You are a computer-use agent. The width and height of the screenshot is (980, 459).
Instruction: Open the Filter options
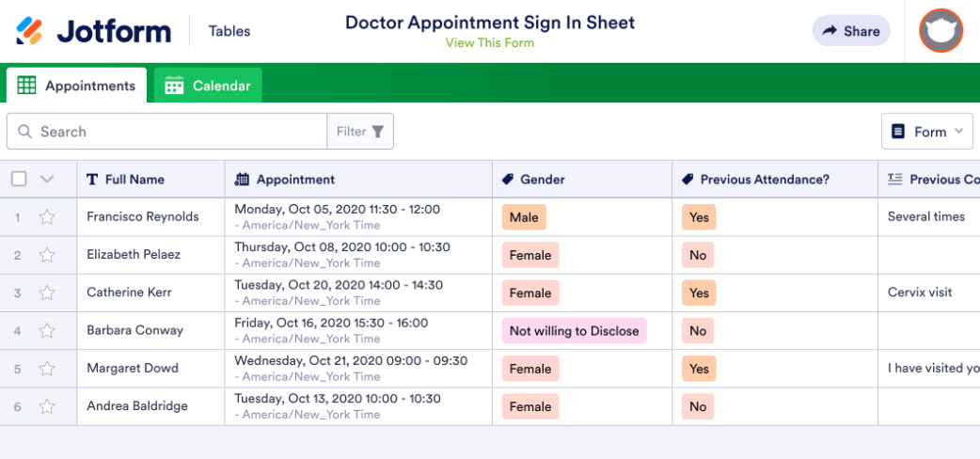pos(360,132)
